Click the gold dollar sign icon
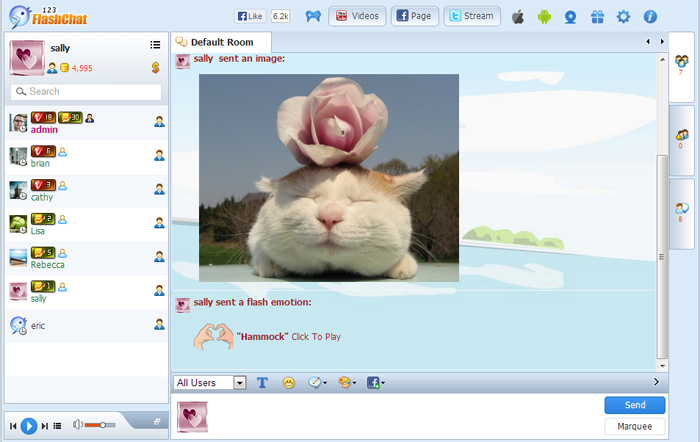This screenshot has width=700, height=442. pos(156,67)
